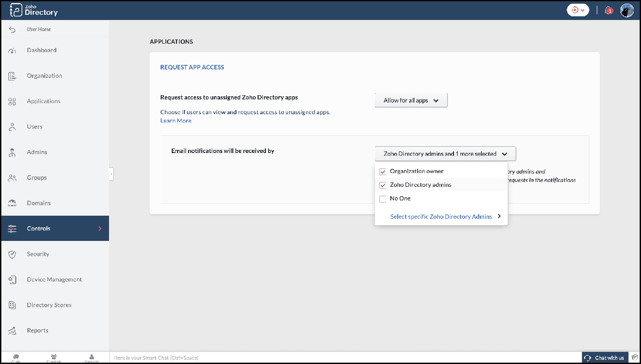
Task: Uncheck the Organization owner checkbox
Action: tap(383, 171)
